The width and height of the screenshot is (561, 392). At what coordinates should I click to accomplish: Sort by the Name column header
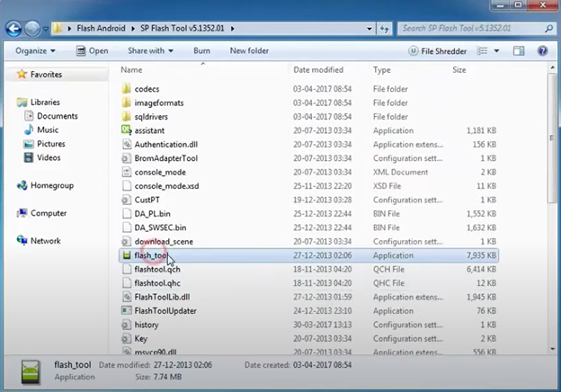131,70
